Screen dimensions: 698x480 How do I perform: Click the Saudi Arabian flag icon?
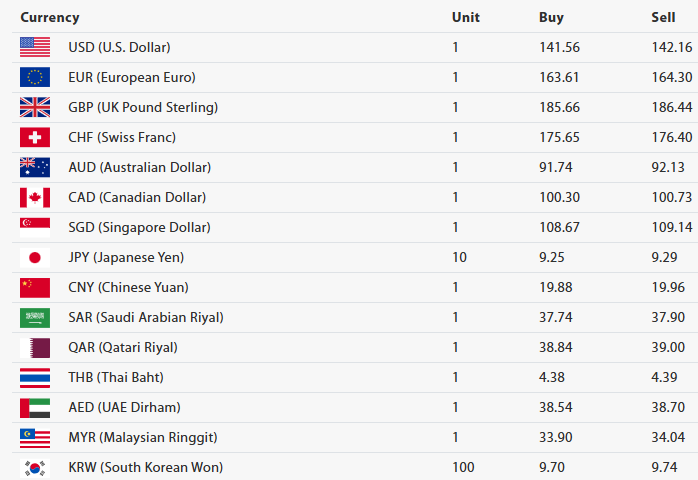coord(34,317)
